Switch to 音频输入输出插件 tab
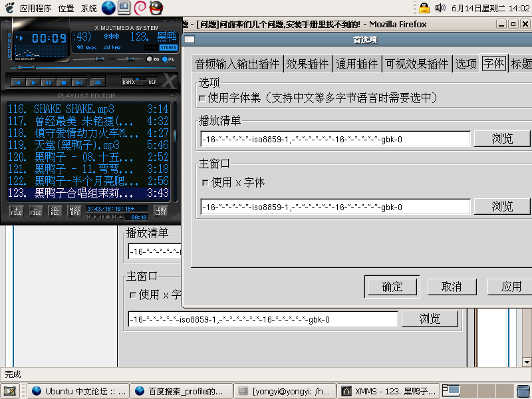532x399 pixels. [237, 64]
